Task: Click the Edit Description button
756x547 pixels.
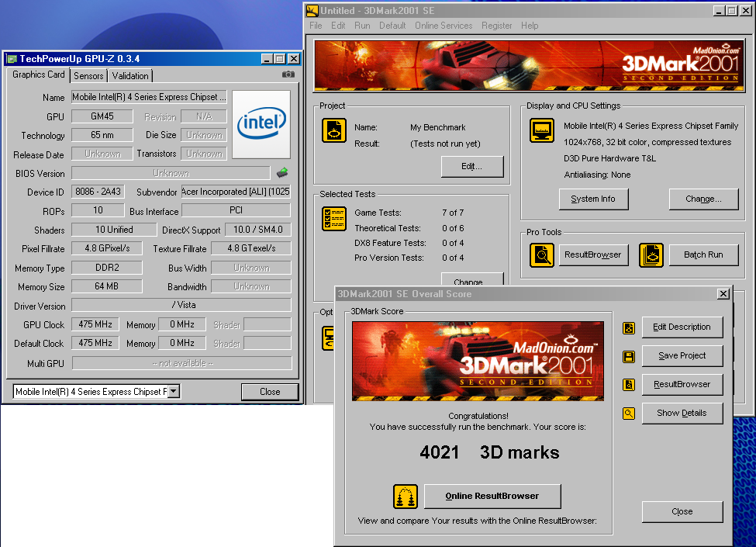Action: point(682,327)
